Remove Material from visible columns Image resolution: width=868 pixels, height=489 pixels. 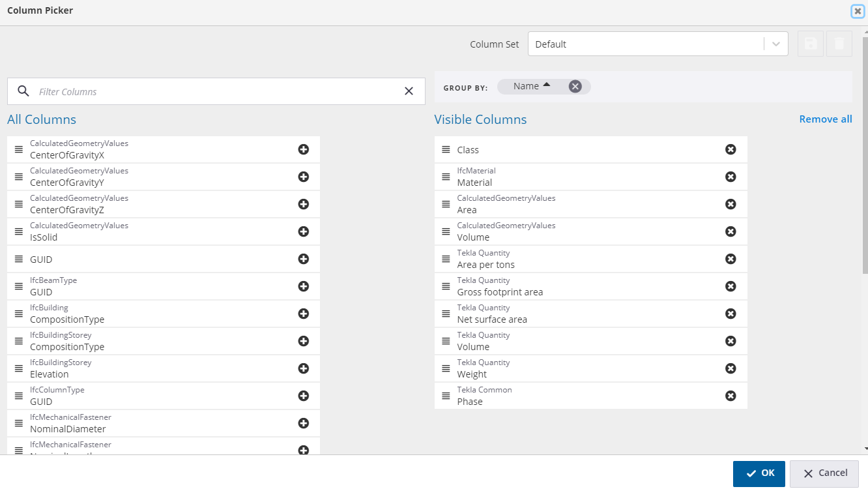[731, 177]
